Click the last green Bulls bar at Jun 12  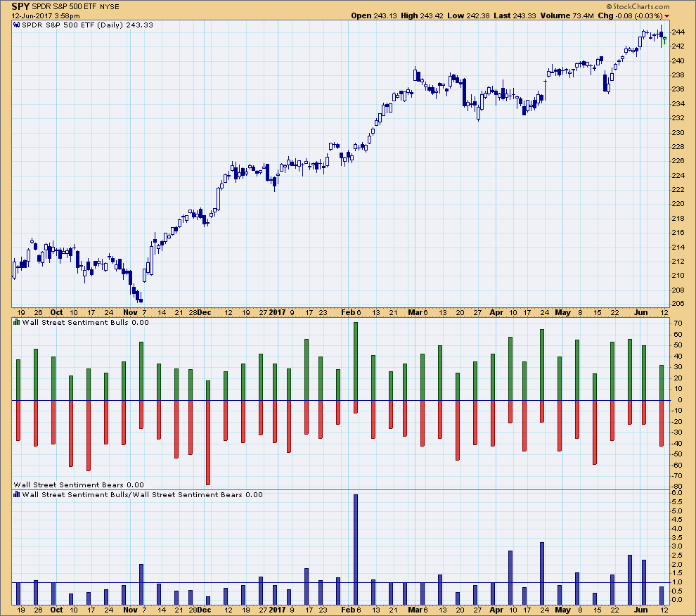tap(662, 383)
